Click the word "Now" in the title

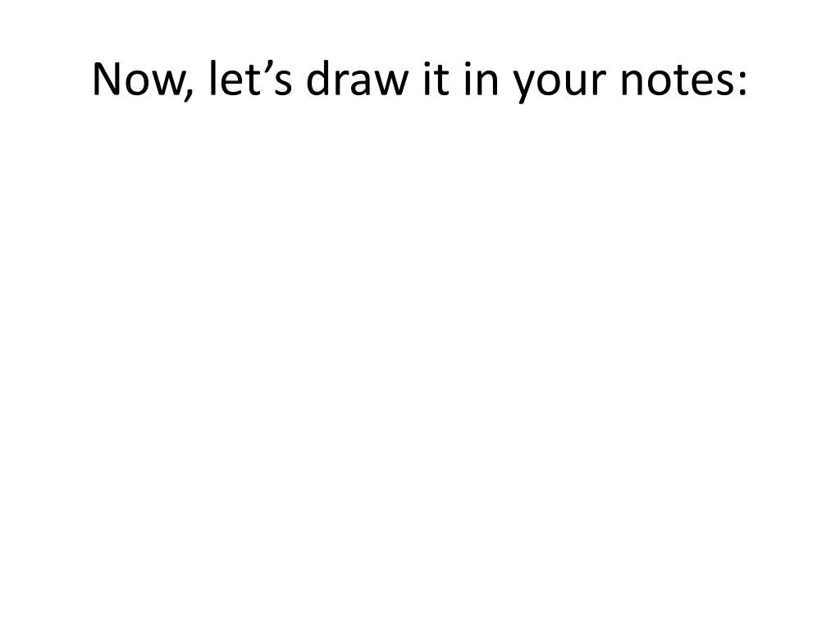point(137,80)
